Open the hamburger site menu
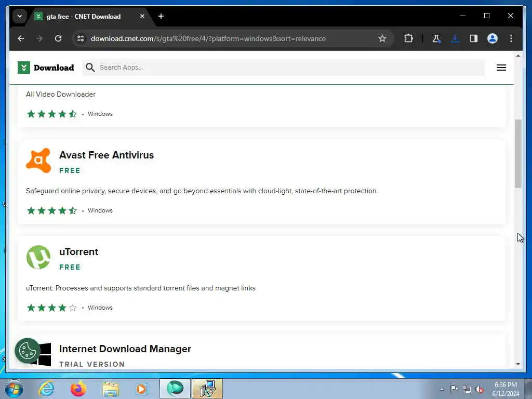 (501, 68)
